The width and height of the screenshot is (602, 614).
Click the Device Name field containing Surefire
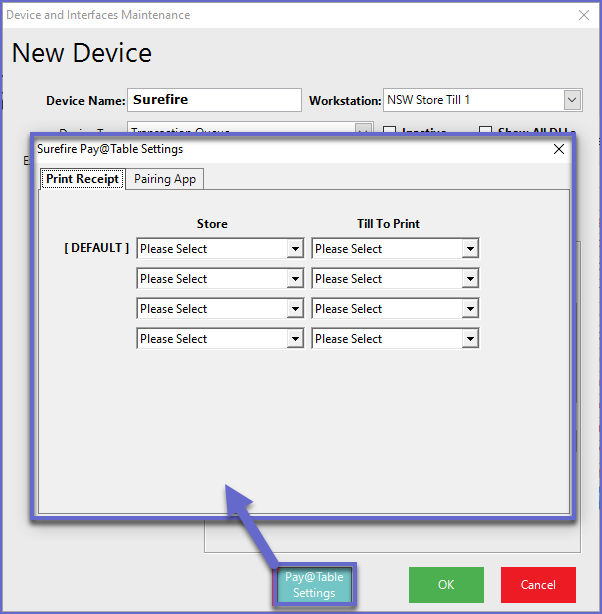214,100
